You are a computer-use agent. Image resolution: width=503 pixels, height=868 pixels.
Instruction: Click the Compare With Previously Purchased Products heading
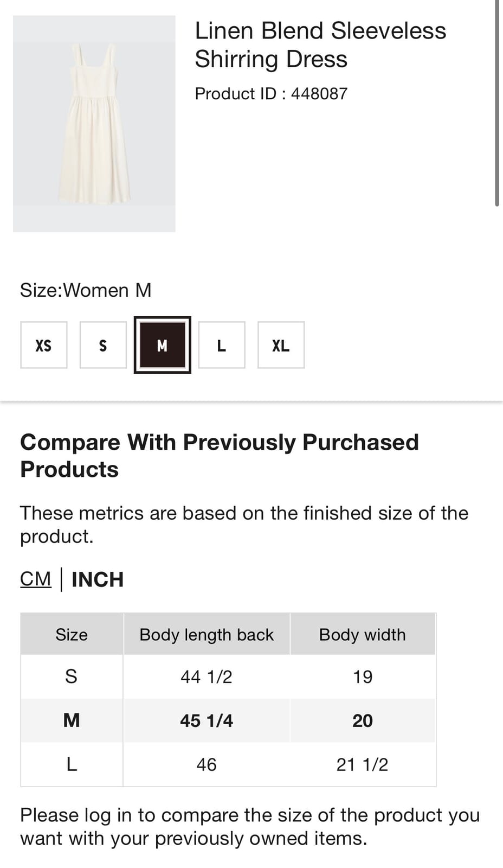click(x=220, y=455)
